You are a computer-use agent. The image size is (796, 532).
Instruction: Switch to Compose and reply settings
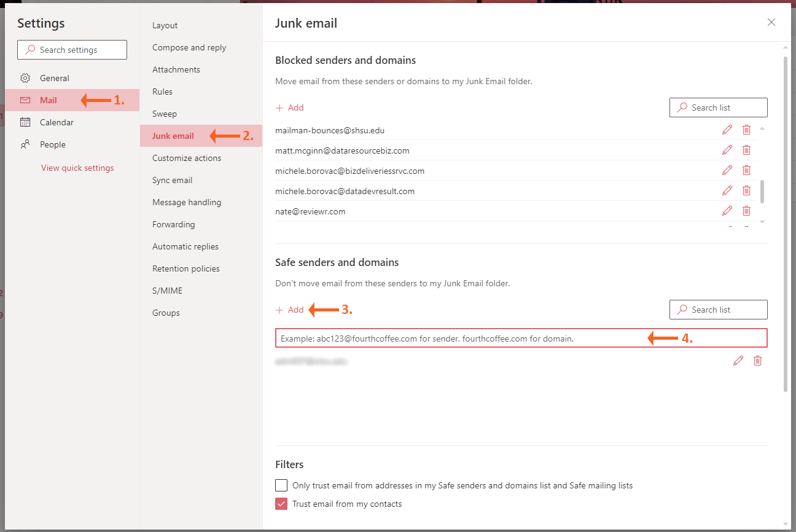189,47
